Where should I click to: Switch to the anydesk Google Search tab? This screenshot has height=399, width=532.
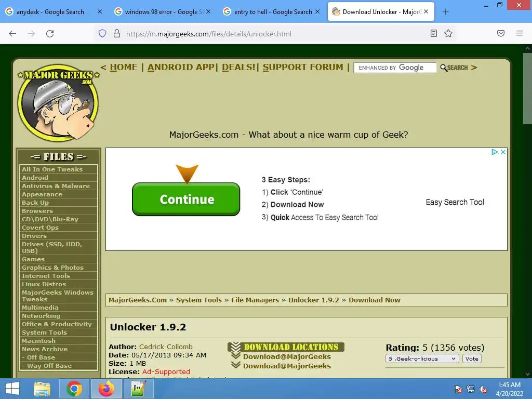(50, 12)
